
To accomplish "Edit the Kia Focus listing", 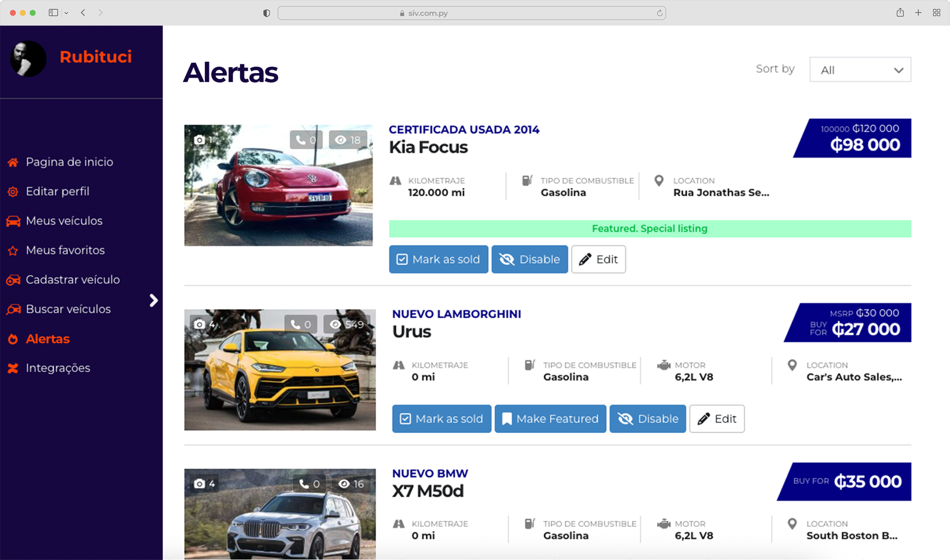I will (599, 259).
